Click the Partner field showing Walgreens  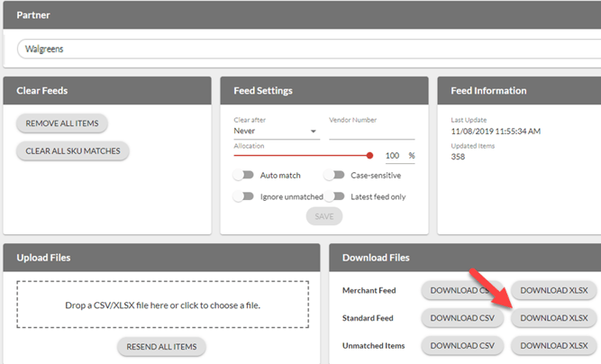pyautogui.click(x=306, y=49)
